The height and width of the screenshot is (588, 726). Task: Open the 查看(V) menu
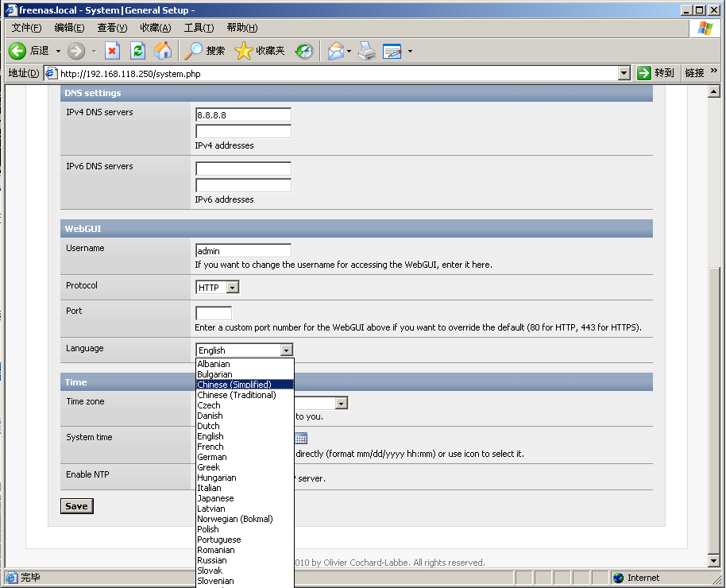coord(112,28)
